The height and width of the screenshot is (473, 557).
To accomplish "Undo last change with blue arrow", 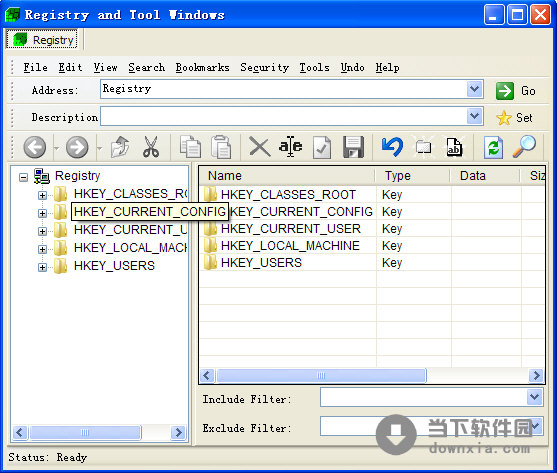I will pos(393,147).
